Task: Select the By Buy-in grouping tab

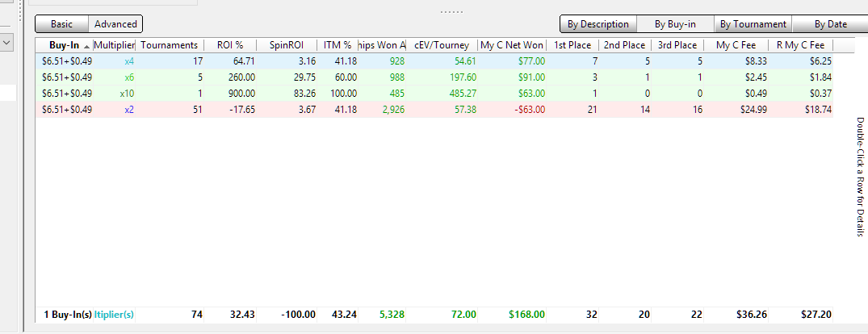Action: tap(675, 24)
